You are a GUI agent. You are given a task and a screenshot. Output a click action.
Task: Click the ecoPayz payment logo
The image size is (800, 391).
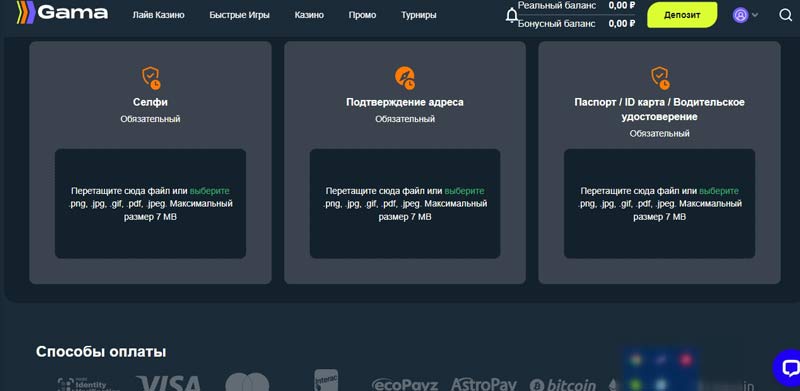pyautogui.click(x=406, y=384)
